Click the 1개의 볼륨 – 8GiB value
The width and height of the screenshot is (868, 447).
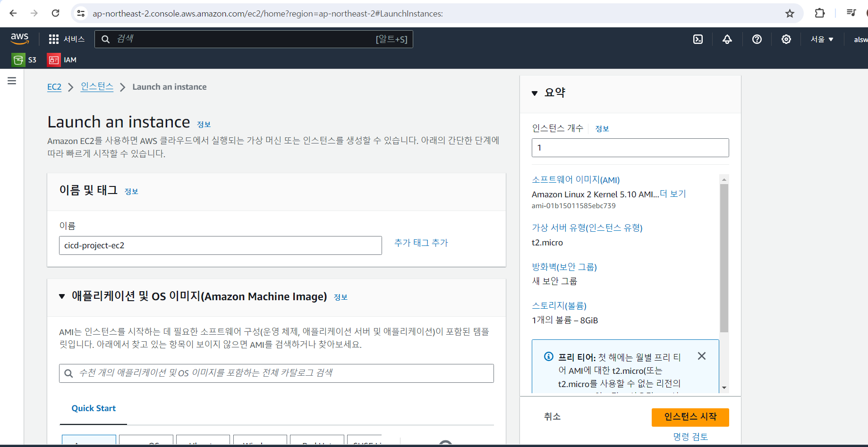coord(565,320)
